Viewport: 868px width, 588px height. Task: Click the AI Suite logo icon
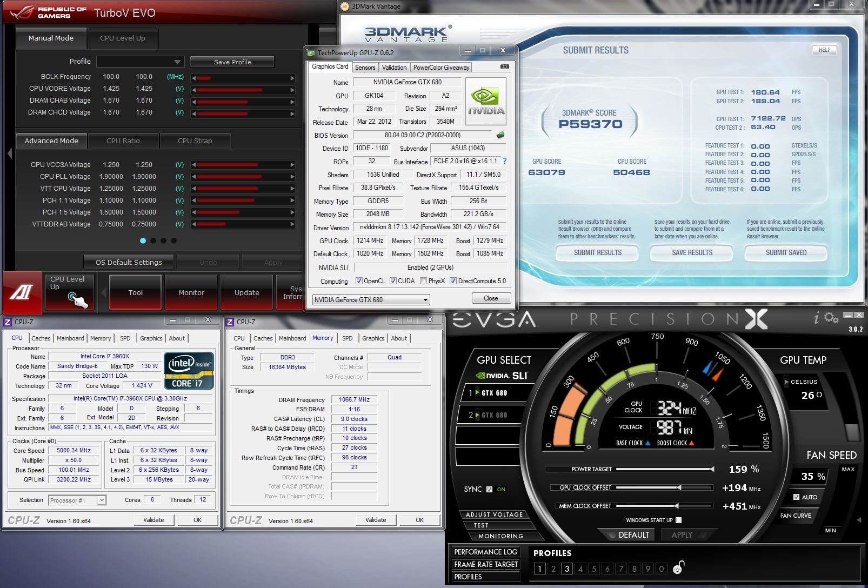click(x=22, y=292)
